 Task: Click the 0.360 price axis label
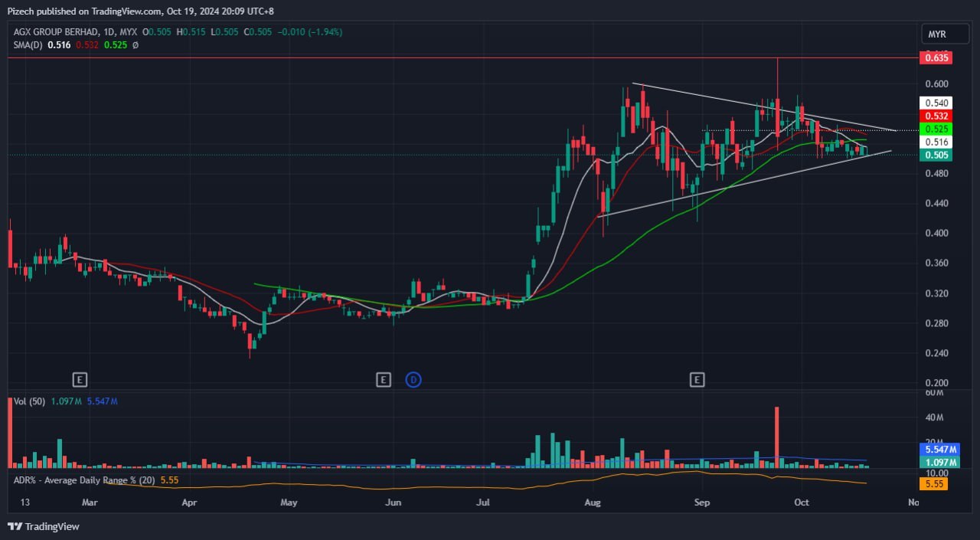(938, 263)
